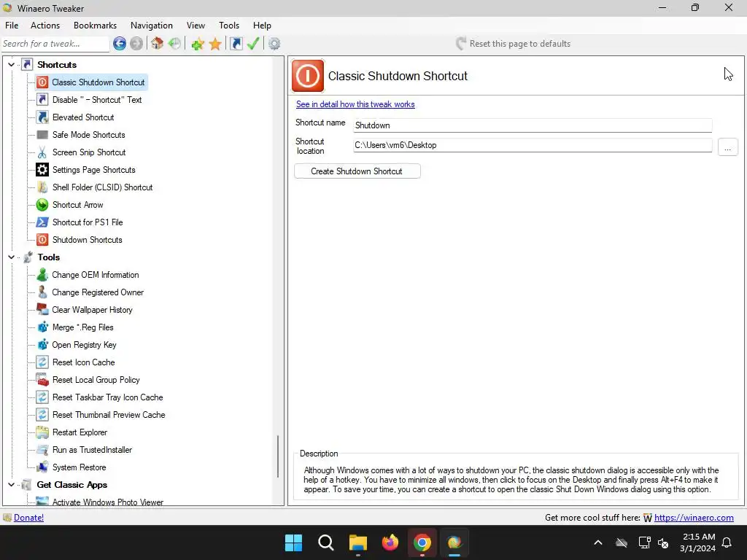
Task: Click the green checkmark toolbar icon
Action: pyautogui.click(x=253, y=44)
